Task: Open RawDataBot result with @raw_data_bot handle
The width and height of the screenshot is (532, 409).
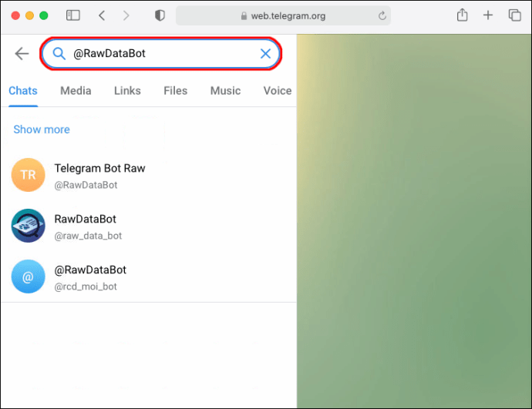Action: [149, 226]
